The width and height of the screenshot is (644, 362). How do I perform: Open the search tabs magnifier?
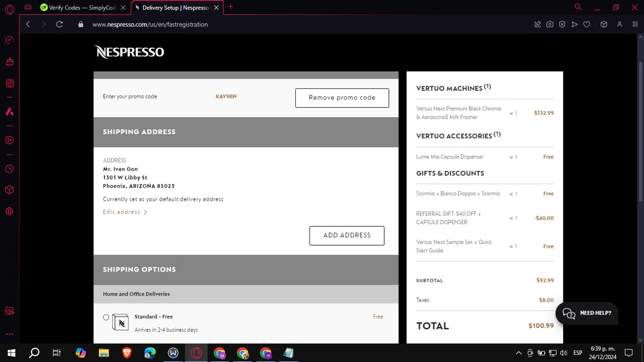point(578,7)
